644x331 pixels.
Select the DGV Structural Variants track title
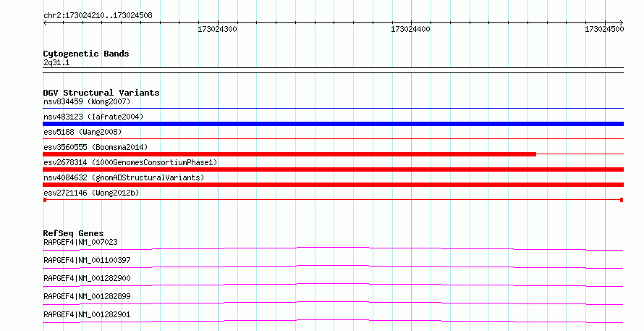(x=101, y=93)
